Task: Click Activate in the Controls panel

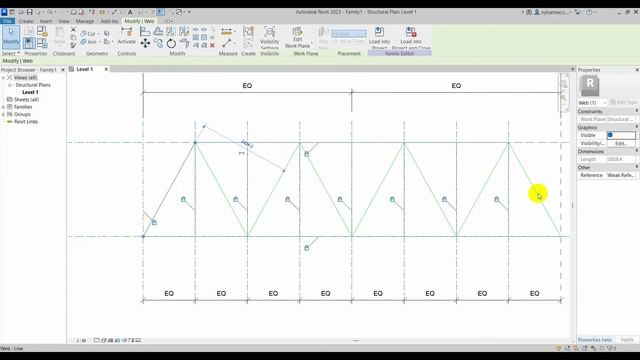Action: point(127,36)
